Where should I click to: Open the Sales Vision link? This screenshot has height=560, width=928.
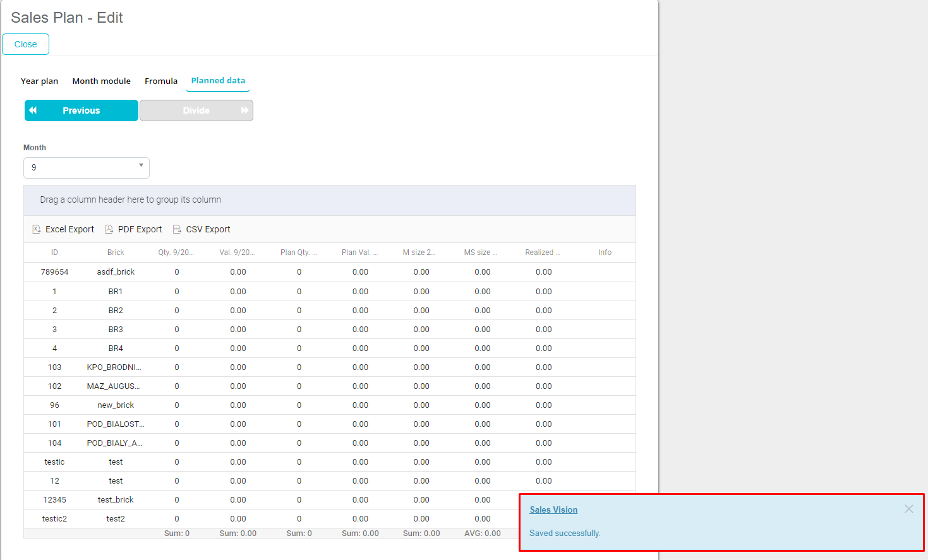pyautogui.click(x=553, y=510)
